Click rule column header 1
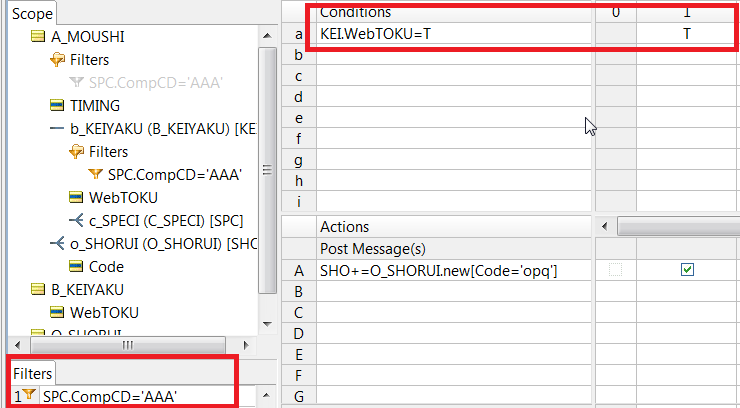This screenshot has width=740, height=408. 687,12
